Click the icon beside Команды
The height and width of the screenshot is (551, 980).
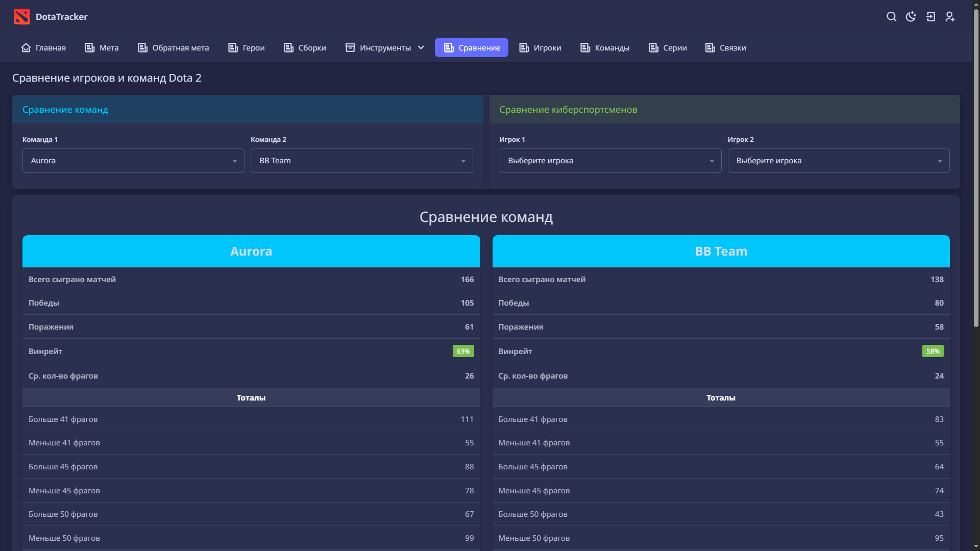click(x=585, y=47)
